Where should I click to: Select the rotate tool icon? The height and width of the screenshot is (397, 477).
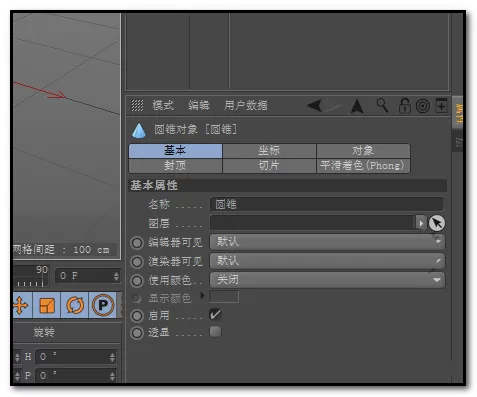tap(75, 305)
